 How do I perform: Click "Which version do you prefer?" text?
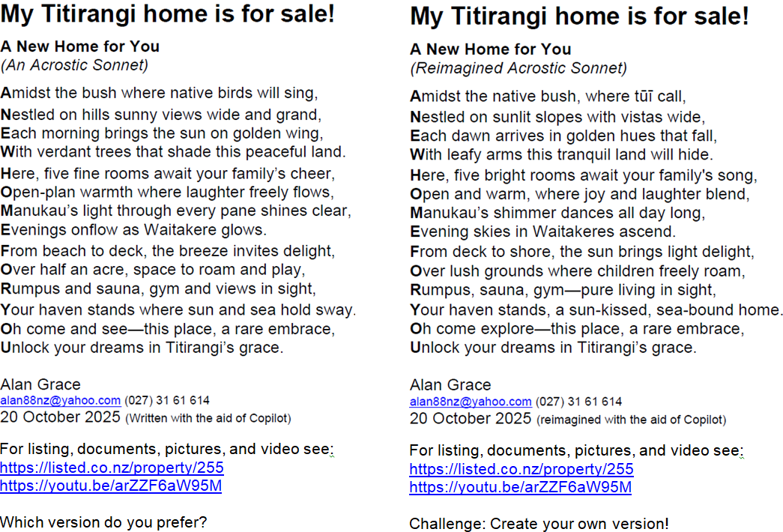pyautogui.click(x=103, y=522)
